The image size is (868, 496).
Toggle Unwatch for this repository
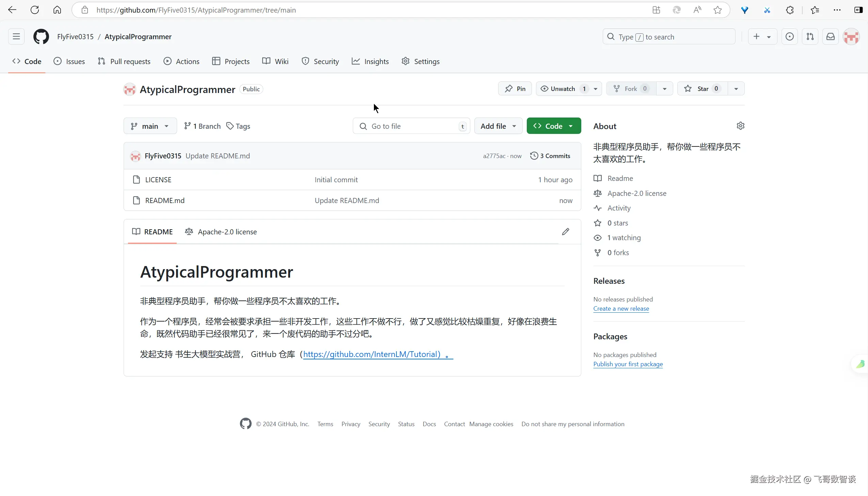(562, 89)
